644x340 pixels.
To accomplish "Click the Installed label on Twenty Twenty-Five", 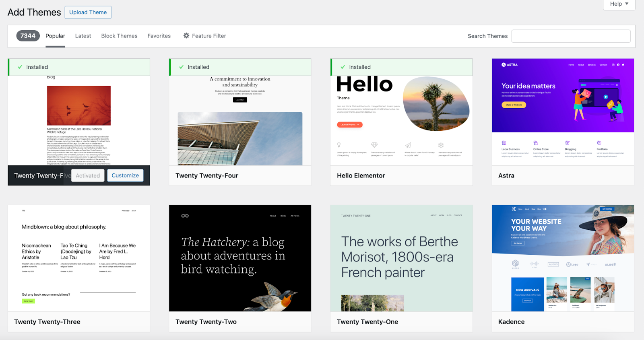I will (37, 67).
